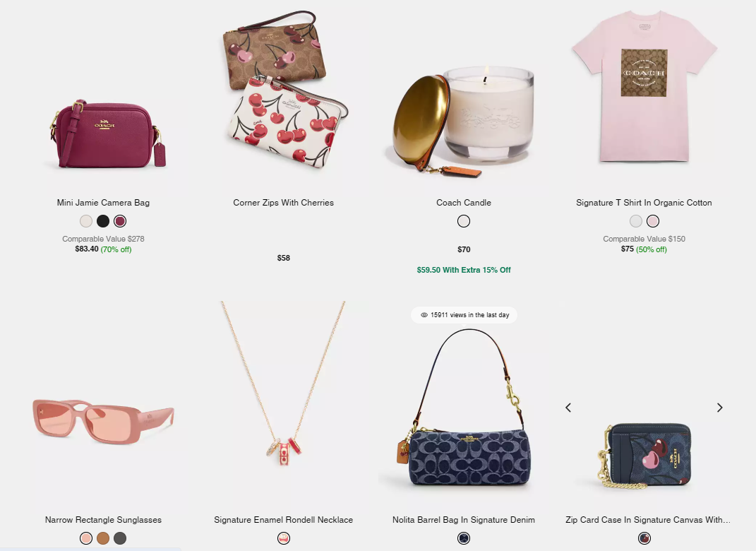Select pink swatch for Narrow Rectangle Sunglasses
This screenshot has width=756, height=551.
[86, 538]
